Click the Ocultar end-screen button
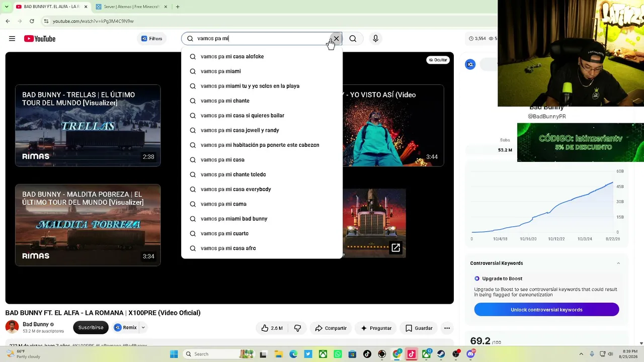Image resolution: width=644 pixels, height=362 pixels. 438,60
